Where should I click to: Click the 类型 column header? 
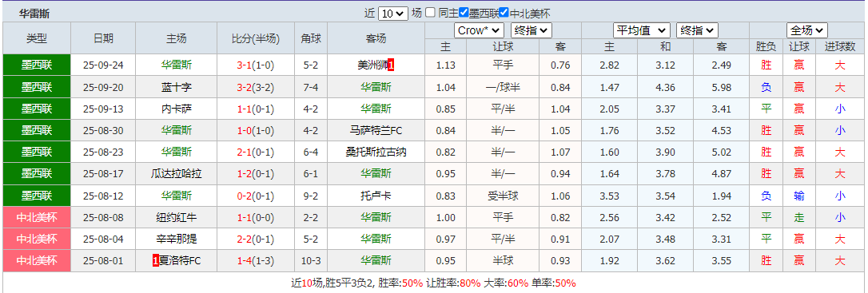coord(37,38)
